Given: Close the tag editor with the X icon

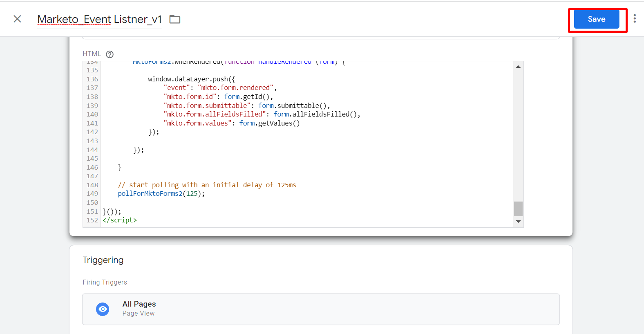Looking at the screenshot, I should [x=17, y=19].
